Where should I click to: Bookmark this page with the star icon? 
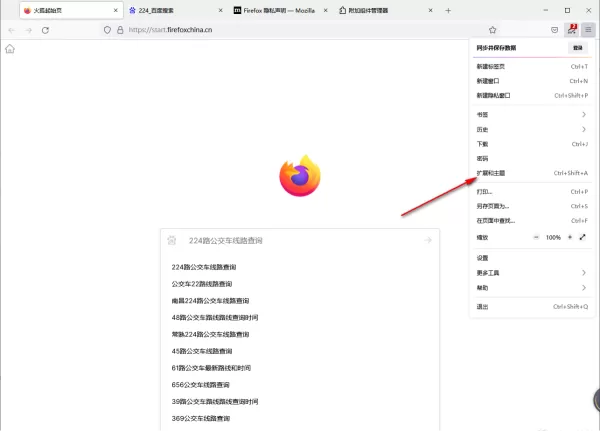pyautogui.click(x=492, y=30)
